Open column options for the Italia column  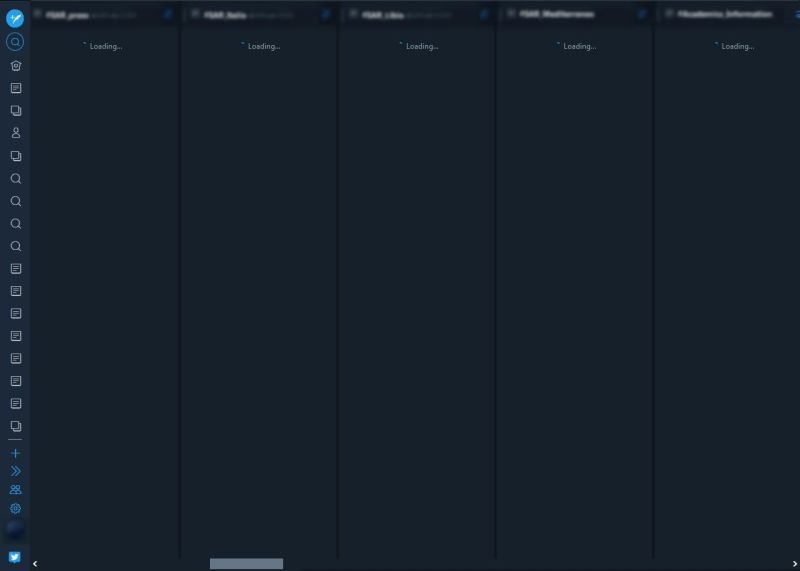point(326,14)
